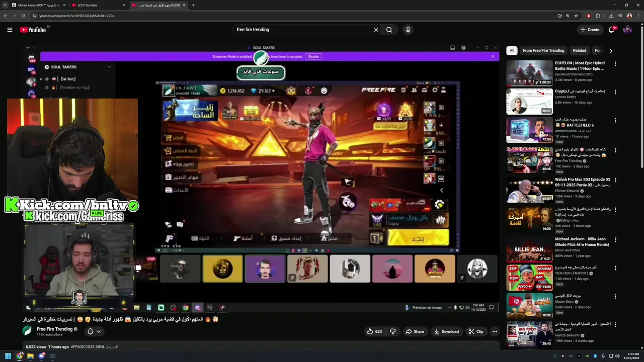Image resolution: width=644 pixels, height=362 pixels.
Task: Open options for Crypto video
Action: tap(615, 92)
